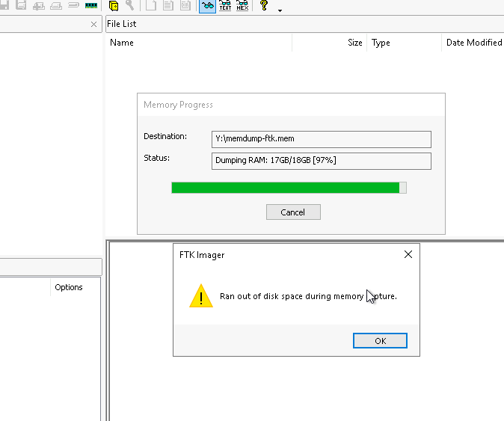Switch viewer to HEX mode
This screenshot has width=504, height=421.
(x=242, y=6)
